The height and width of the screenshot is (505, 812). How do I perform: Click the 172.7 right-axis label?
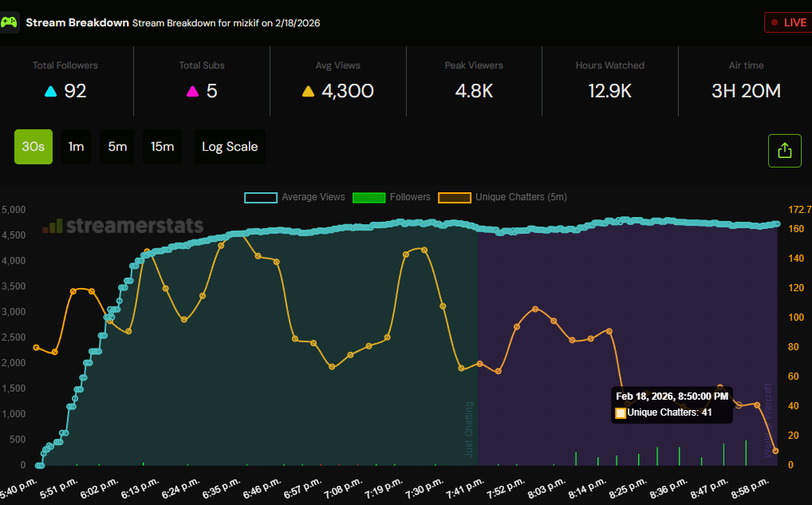click(x=799, y=210)
